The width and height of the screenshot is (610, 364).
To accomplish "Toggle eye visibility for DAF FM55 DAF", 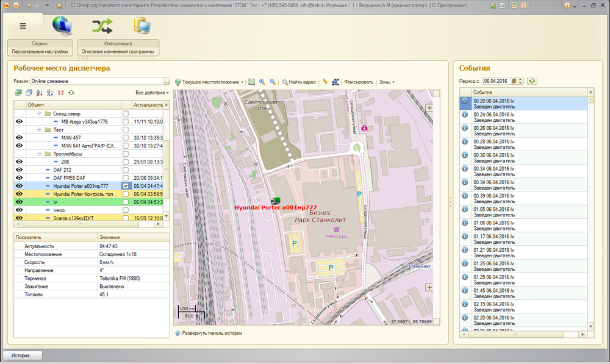I will pyautogui.click(x=19, y=177).
